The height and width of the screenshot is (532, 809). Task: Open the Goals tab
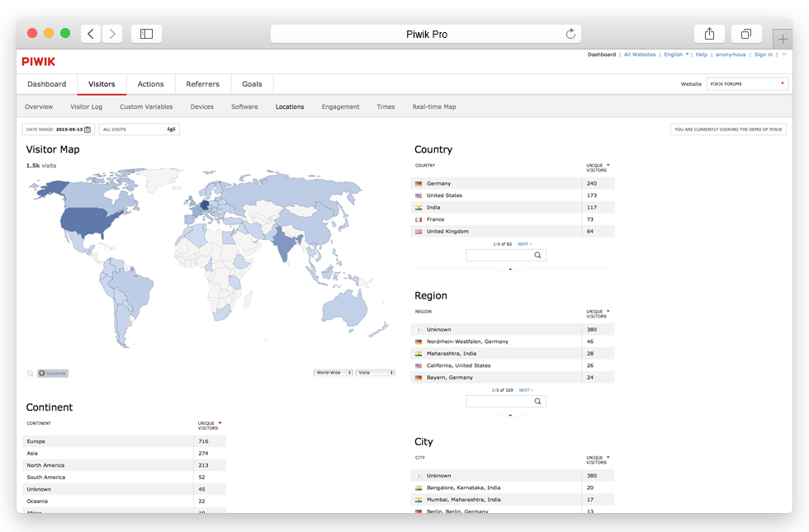click(x=253, y=84)
